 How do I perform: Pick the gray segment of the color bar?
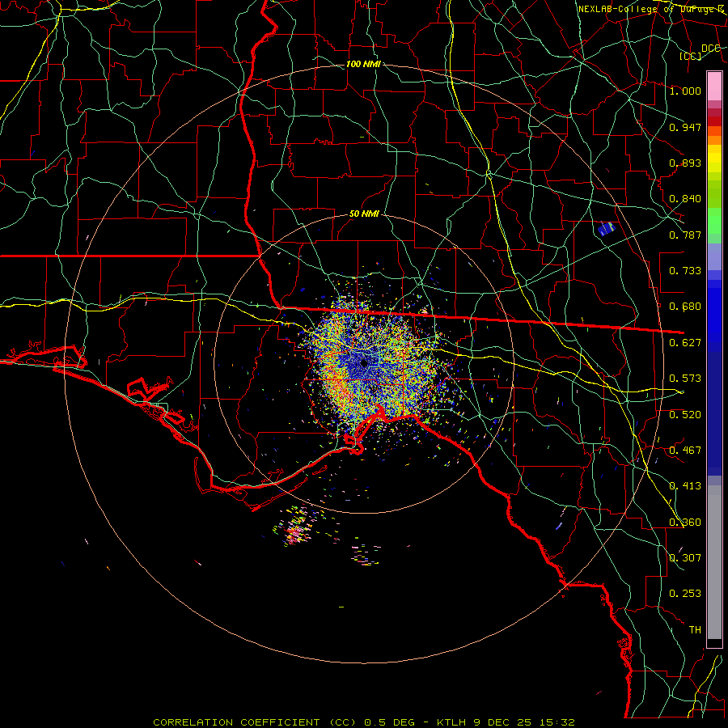point(714,566)
